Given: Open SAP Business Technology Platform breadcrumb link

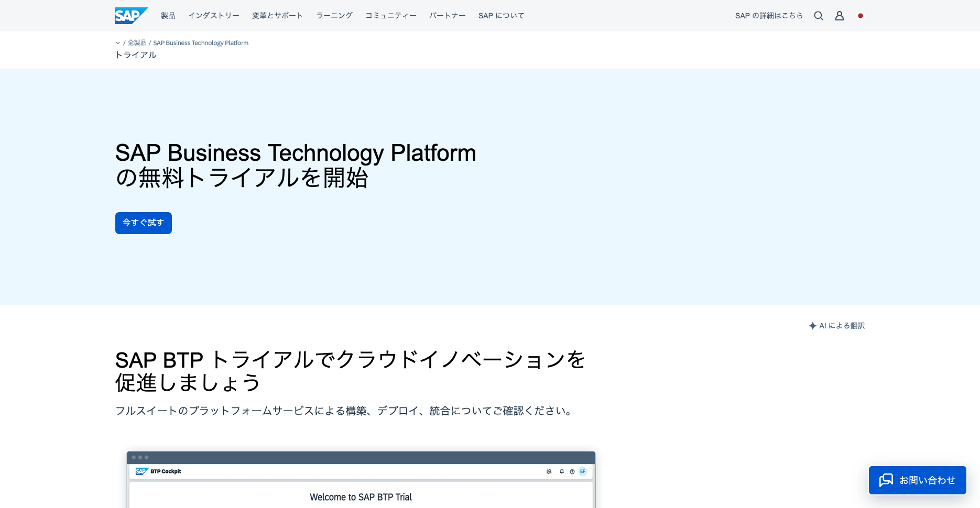Looking at the screenshot, I should coord(201,43).
